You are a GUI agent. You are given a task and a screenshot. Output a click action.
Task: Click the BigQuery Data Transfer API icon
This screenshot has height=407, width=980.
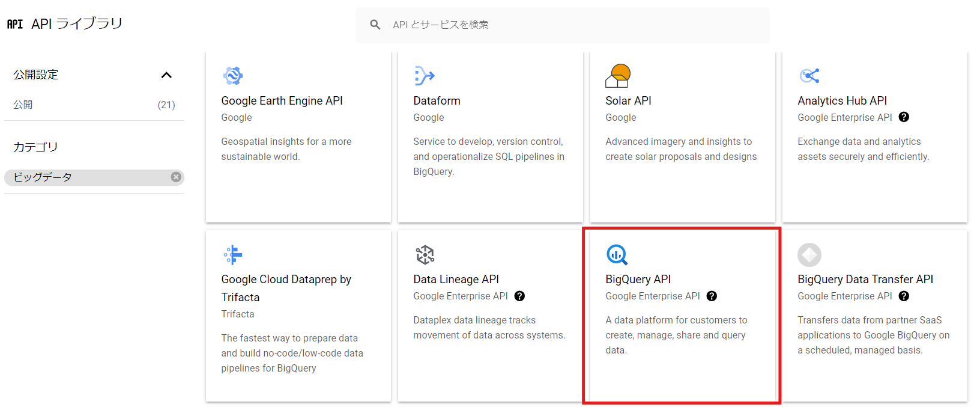click(x=809, y=255)
